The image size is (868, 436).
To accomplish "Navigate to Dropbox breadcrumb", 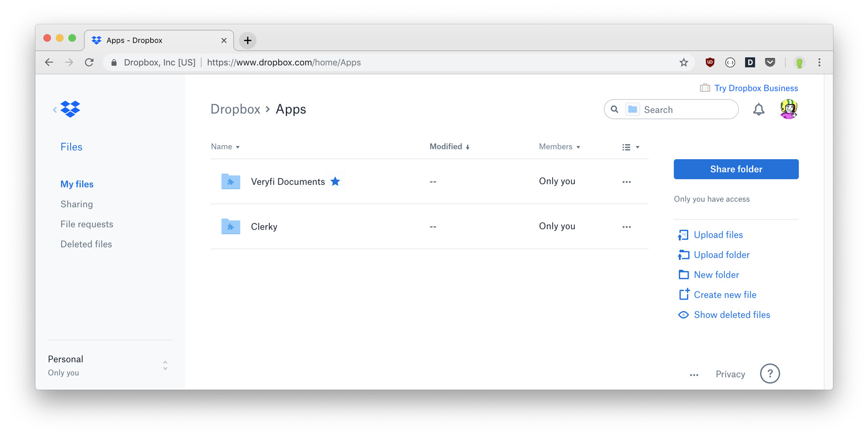I will coord(235,109).
